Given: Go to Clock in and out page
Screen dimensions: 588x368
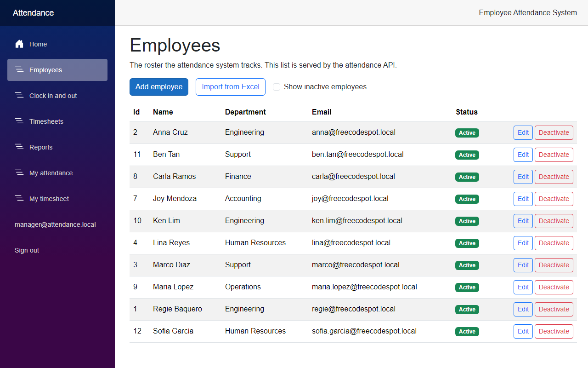Looking at the screenshot, I should (x=57, y=96).
